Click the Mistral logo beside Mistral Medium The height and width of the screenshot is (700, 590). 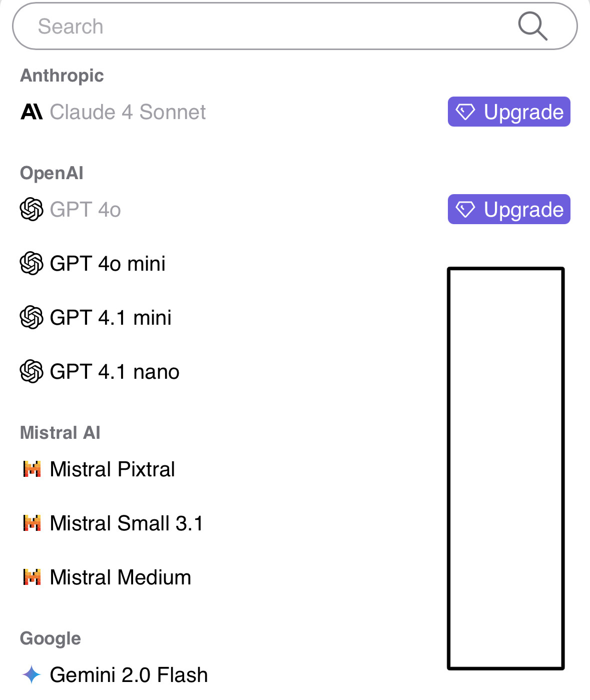coord(32,577)
